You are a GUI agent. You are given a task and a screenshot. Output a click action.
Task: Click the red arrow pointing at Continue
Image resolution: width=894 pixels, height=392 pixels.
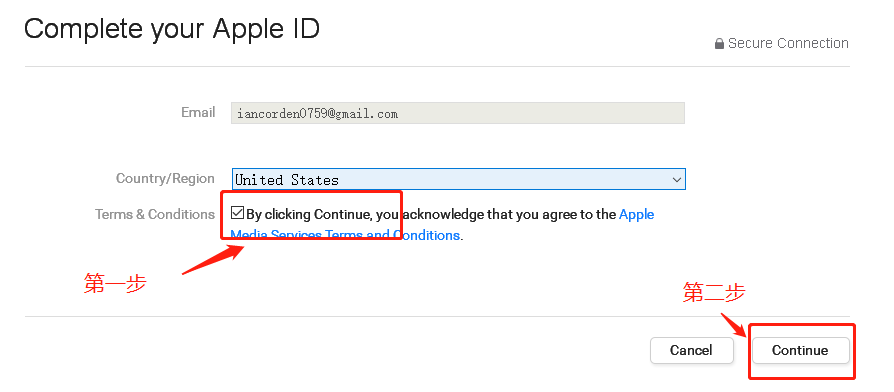(735, 326)
